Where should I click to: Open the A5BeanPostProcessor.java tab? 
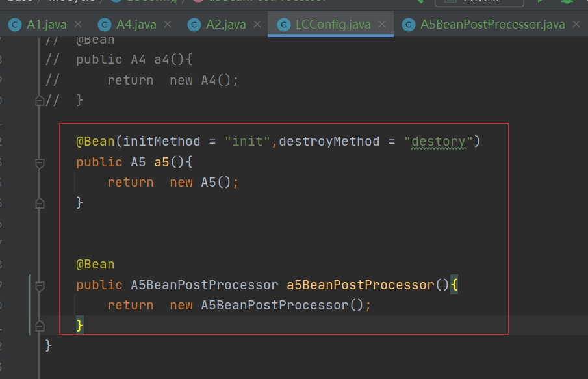[x=492, y=25]
